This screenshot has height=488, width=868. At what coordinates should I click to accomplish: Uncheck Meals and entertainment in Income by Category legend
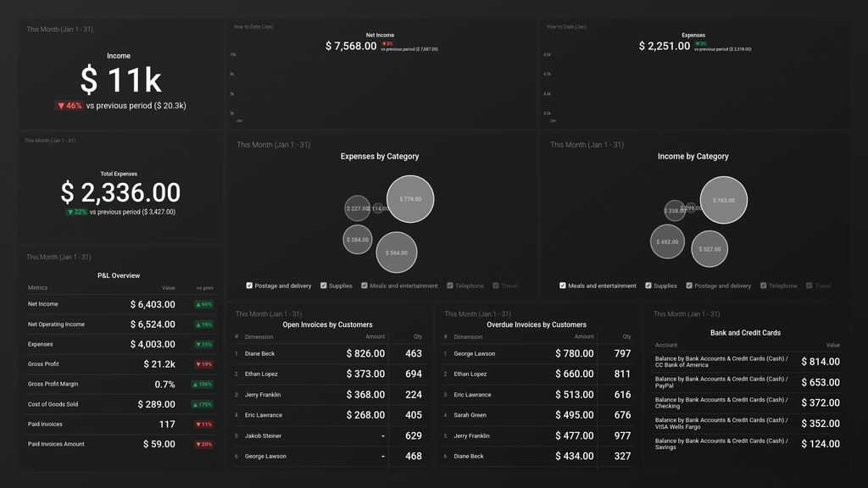pos(563,286)
